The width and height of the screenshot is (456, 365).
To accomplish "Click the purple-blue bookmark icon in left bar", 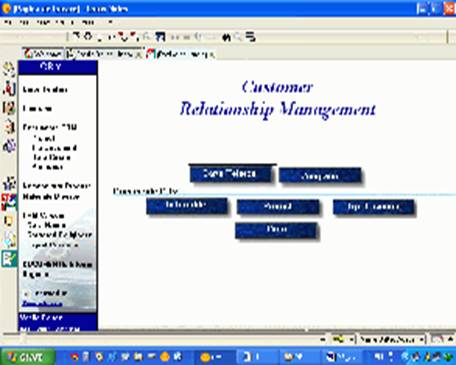I will point(9,146).
